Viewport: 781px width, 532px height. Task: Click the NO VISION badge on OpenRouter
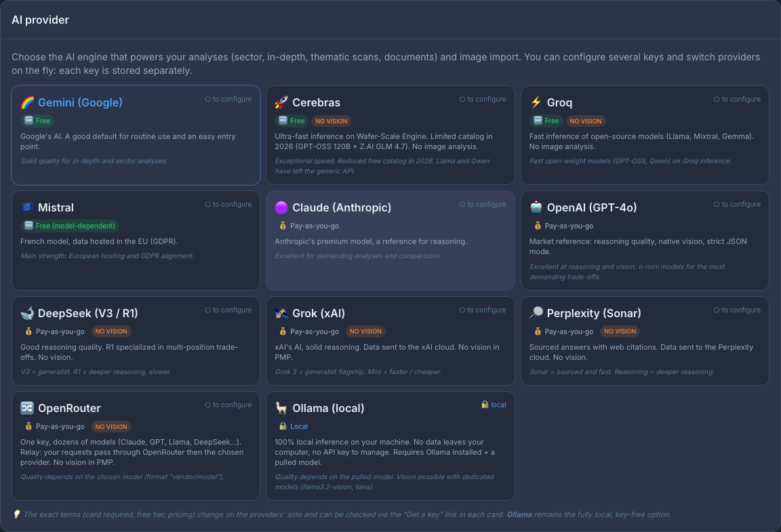click(x=111, y=427)
